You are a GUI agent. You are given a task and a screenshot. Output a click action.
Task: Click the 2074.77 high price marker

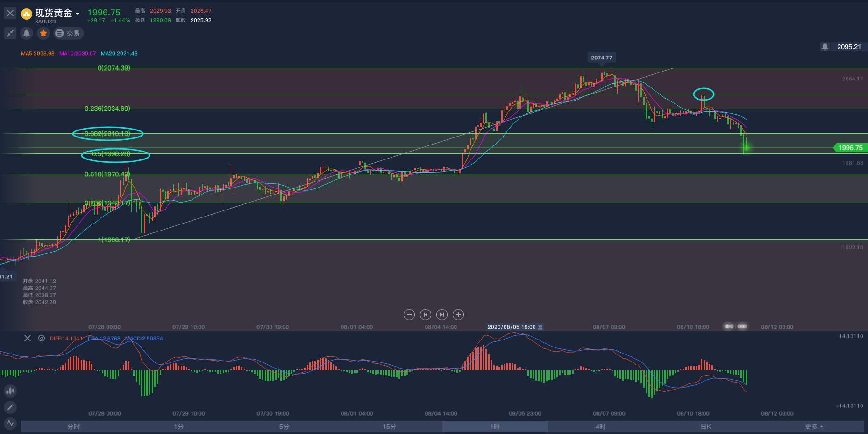pyautogui.click(x=601, y=58)
